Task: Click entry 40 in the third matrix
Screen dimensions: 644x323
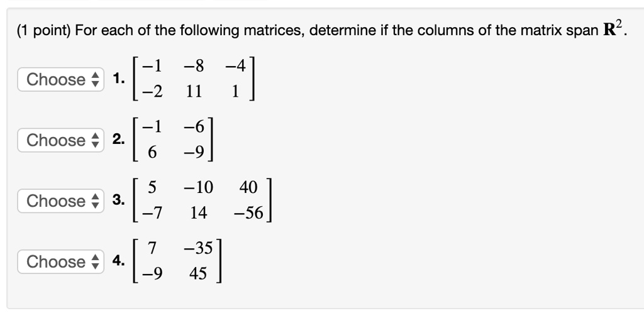Action: click(248, 187)
